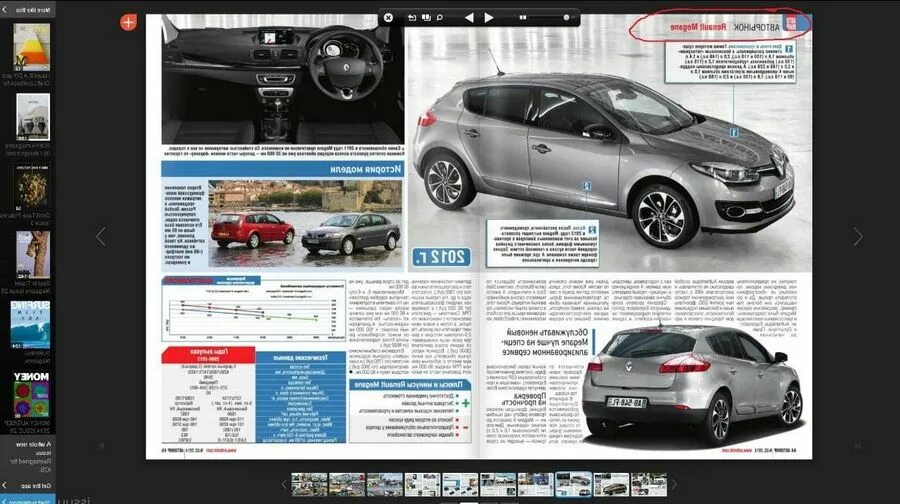Open the yellow pyramid cover in sidebar
The width and height of the screenshot is (900, 504).
[32, 47]
